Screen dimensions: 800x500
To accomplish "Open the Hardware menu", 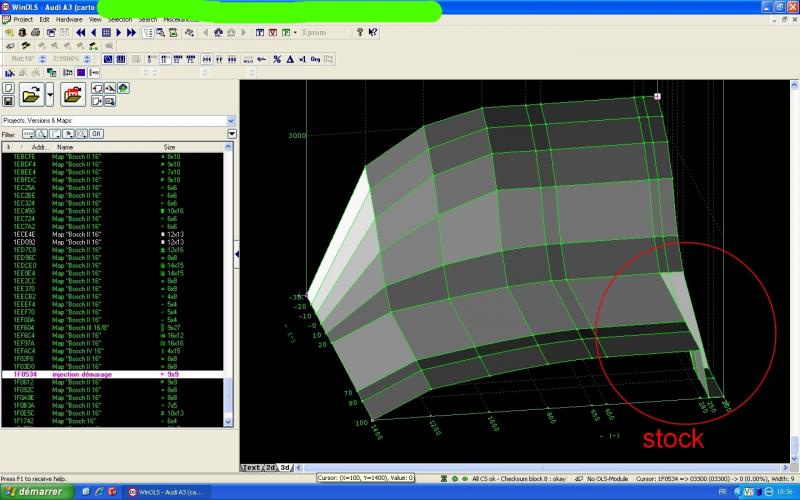I will pyautogui.click(x=69, y=19).
